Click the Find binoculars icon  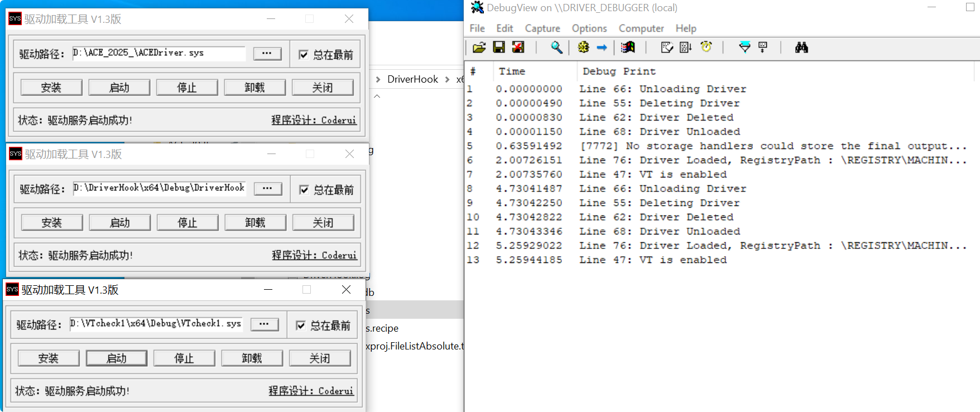(x=801, y=47)
